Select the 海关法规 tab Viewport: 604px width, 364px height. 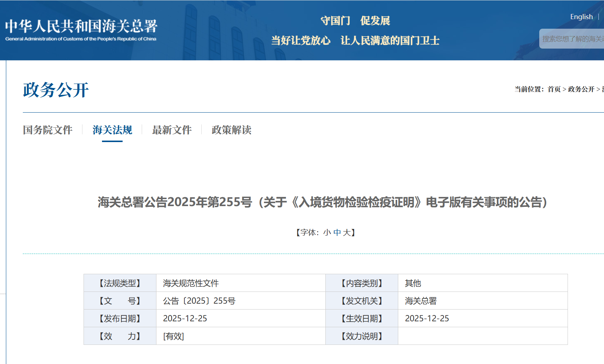coord(112,130)
